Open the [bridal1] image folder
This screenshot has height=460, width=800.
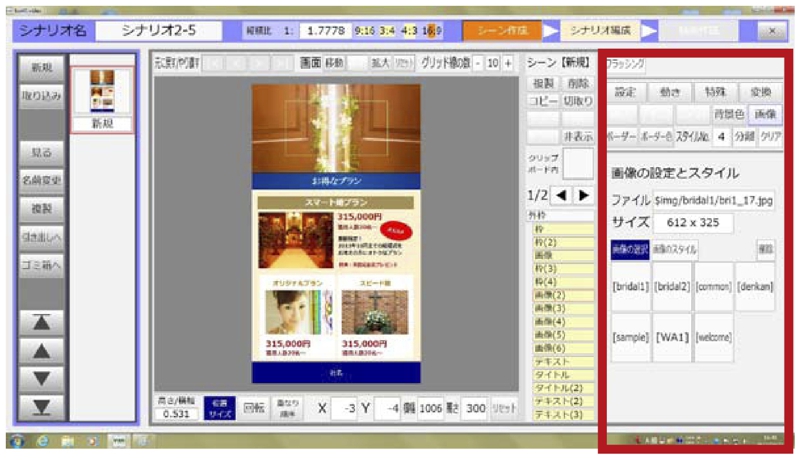tap(631, 287)
